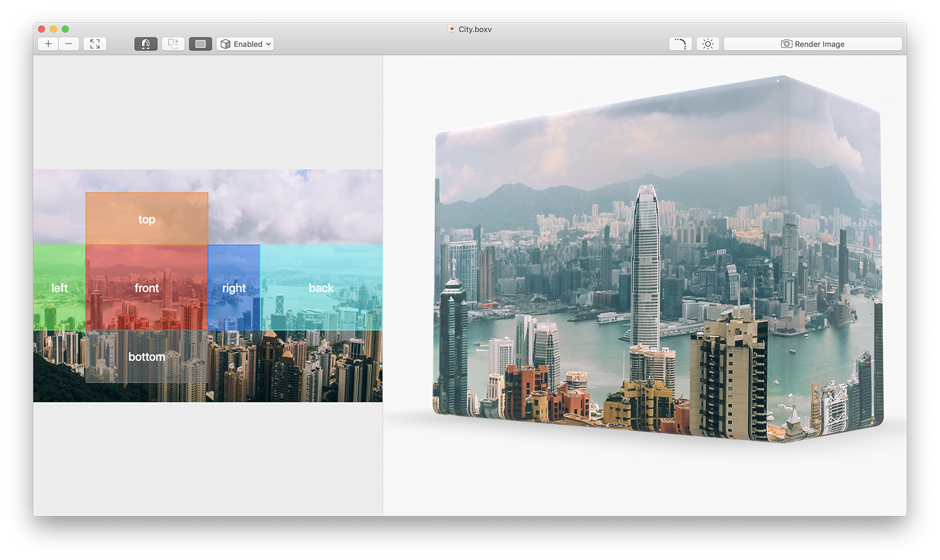Viewport: 940px width, 560px height.
Task: Select the gray bottom face region
Action: coord(147,356)
